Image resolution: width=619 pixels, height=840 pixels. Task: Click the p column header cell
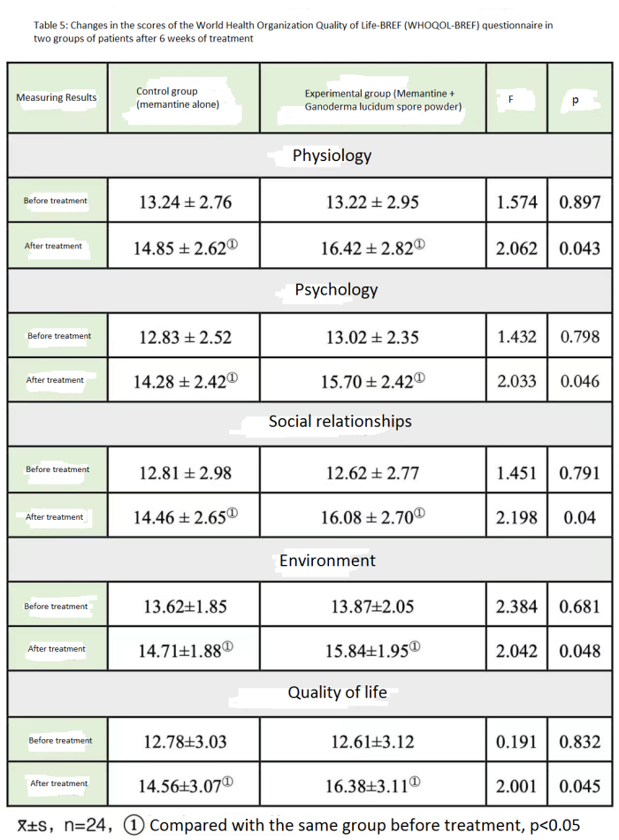(x=576, y=100)
